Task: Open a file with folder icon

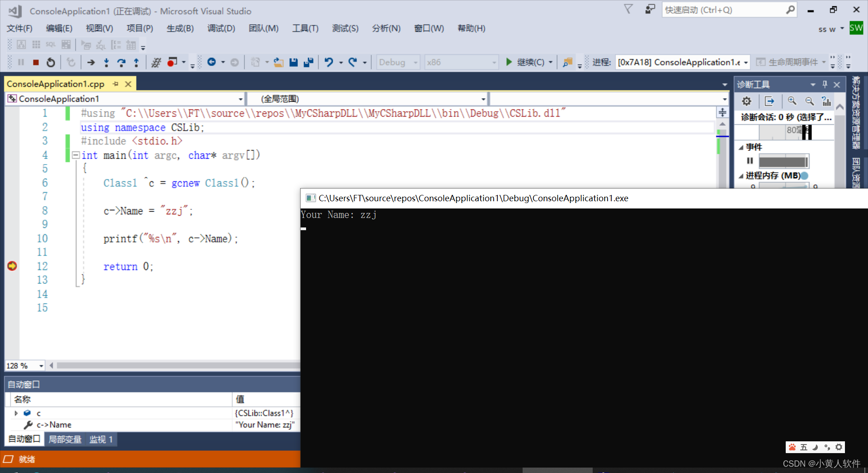Action: (x=278, y=62)
